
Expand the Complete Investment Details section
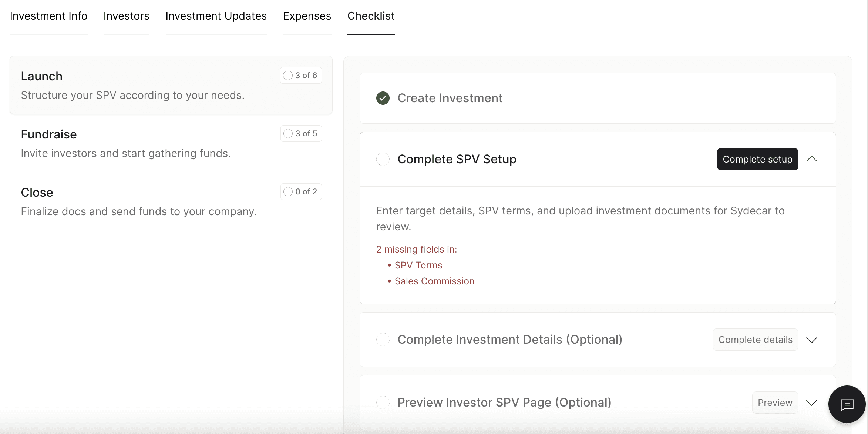(x=811, y=340)
